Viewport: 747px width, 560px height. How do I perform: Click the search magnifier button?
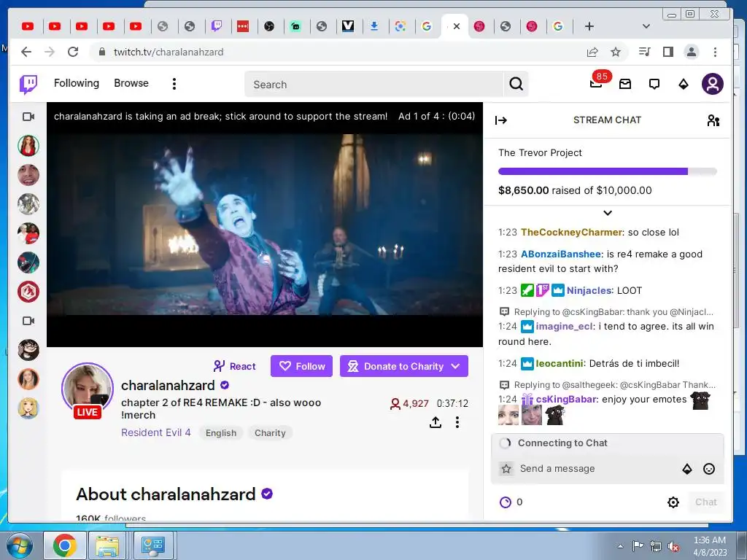tap(516, 85)
